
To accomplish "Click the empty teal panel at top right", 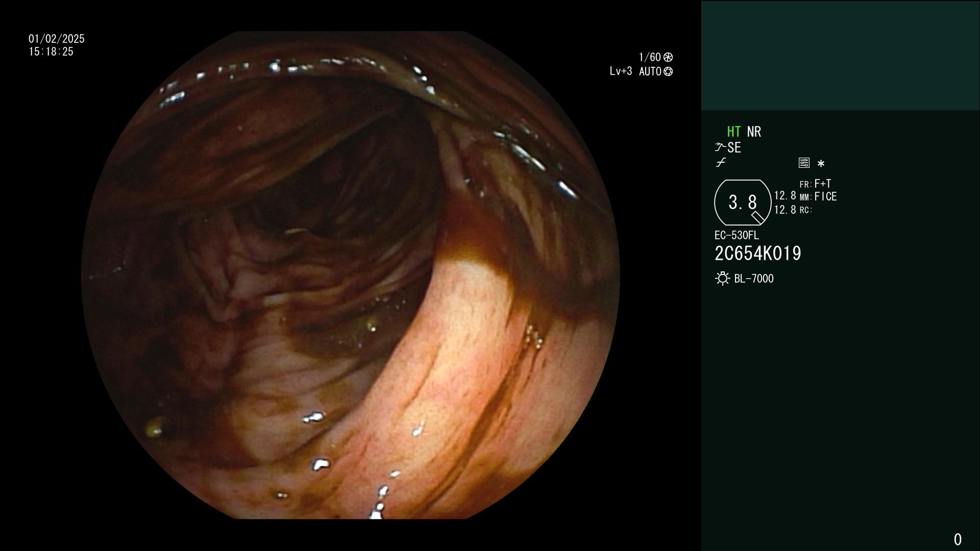I will click(840, 56).
